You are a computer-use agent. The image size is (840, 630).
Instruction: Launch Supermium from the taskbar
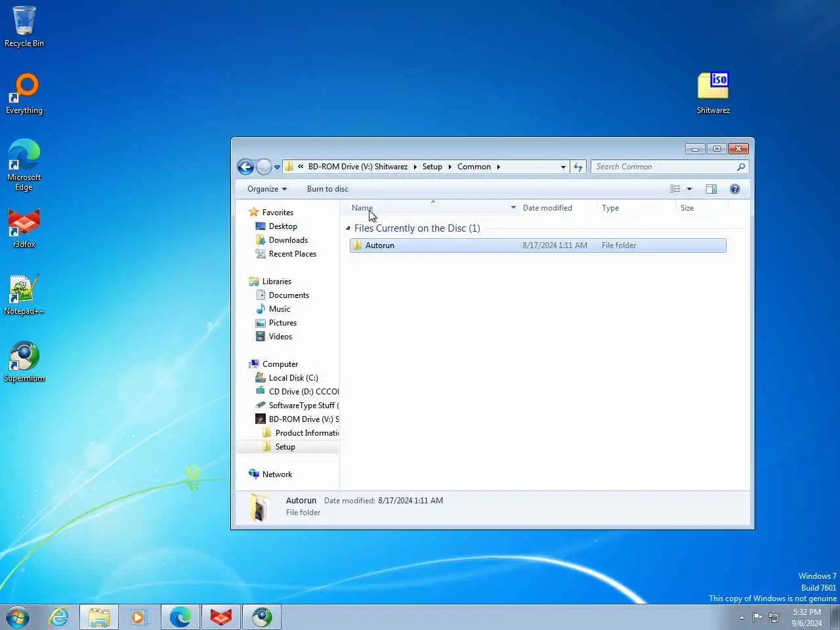click(262, 617)
